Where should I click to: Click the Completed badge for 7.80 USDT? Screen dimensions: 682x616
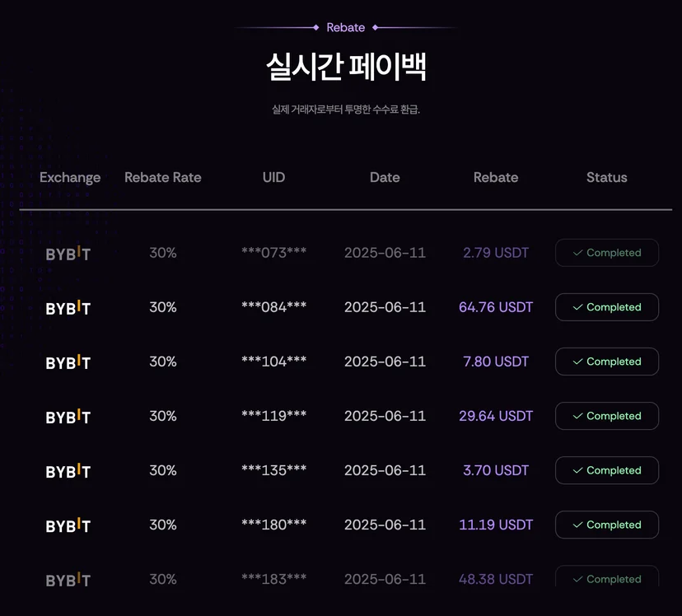(x=607, y=362)
